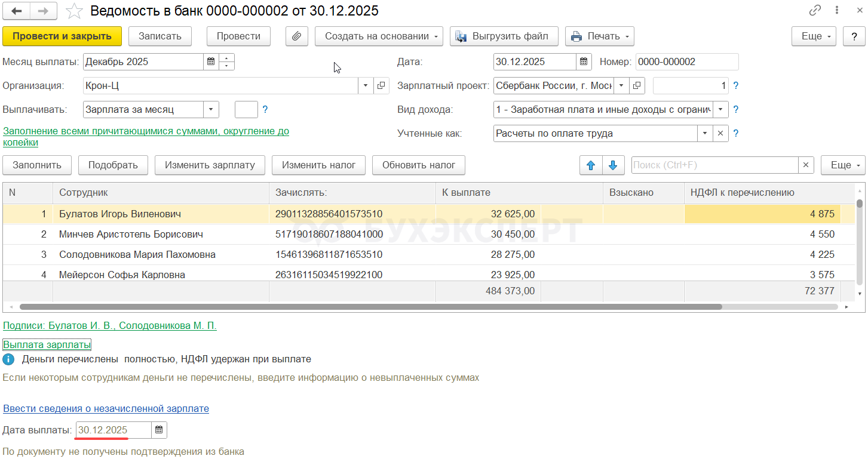Open the Зарплатный проект dropdown

coord(621,85)
